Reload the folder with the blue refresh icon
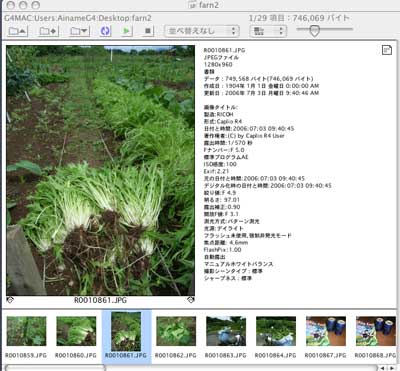This screenshot has height=371, width=400. point(105,31)
